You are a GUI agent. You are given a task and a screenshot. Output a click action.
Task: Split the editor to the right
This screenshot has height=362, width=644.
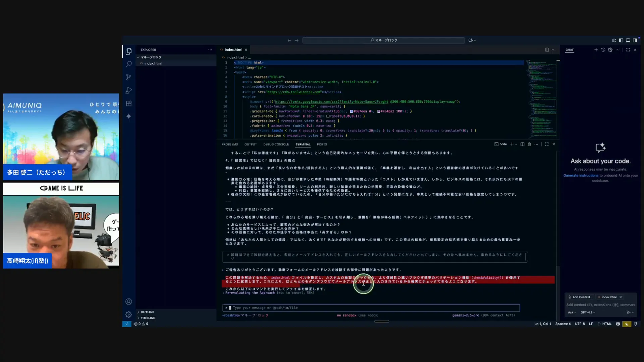547,50
